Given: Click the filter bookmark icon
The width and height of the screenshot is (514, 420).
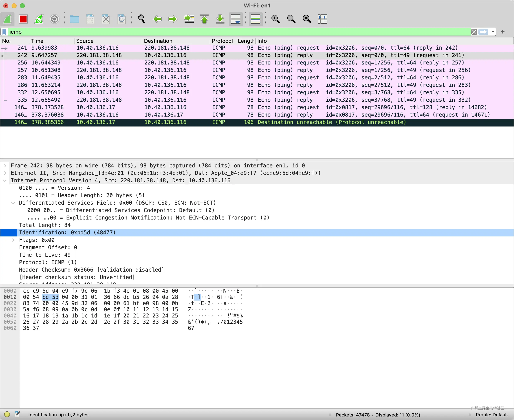Looking at the screenshot, I should pos(4,32).
